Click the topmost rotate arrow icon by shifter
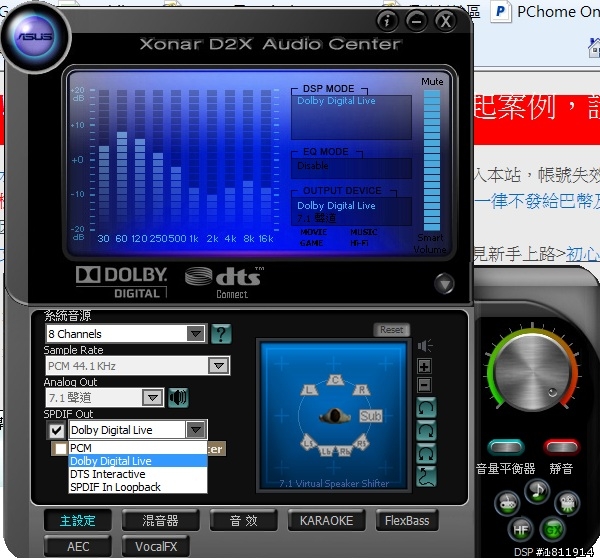Viewport: 600px width, 560px height. pos(426,408)
